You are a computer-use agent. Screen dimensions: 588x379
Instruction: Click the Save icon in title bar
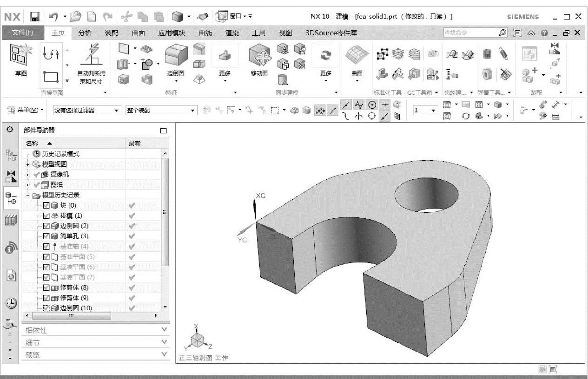pos(35,17)
